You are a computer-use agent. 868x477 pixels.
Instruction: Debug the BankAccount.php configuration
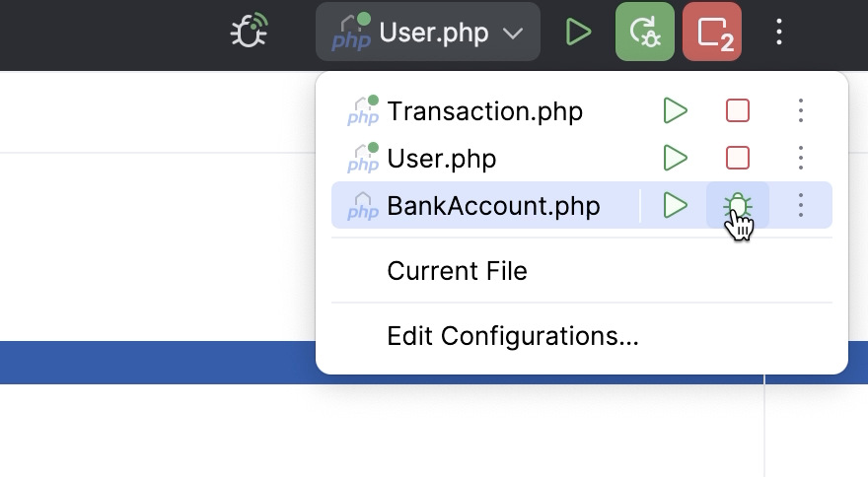(x=737, y=205)
